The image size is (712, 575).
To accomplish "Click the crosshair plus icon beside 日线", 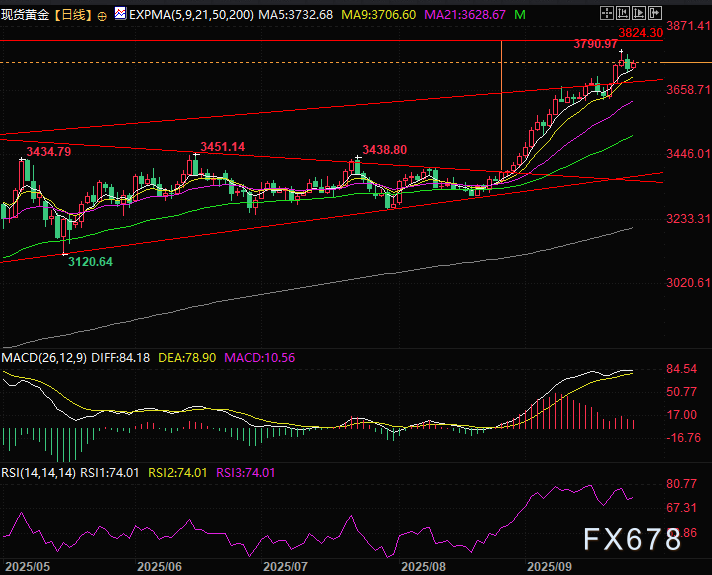I will point(103,17).
